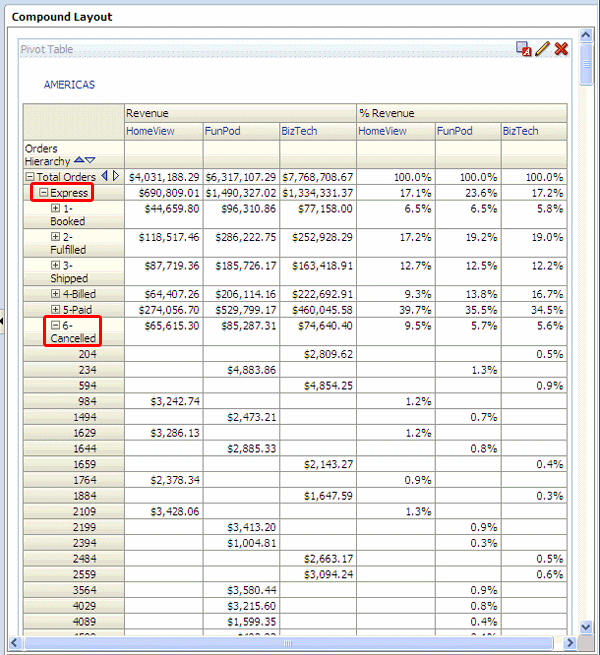The width and height of the screenshot is (600, 655).
Task: Expand the 5-Paid node
Action: click(55, 309)
